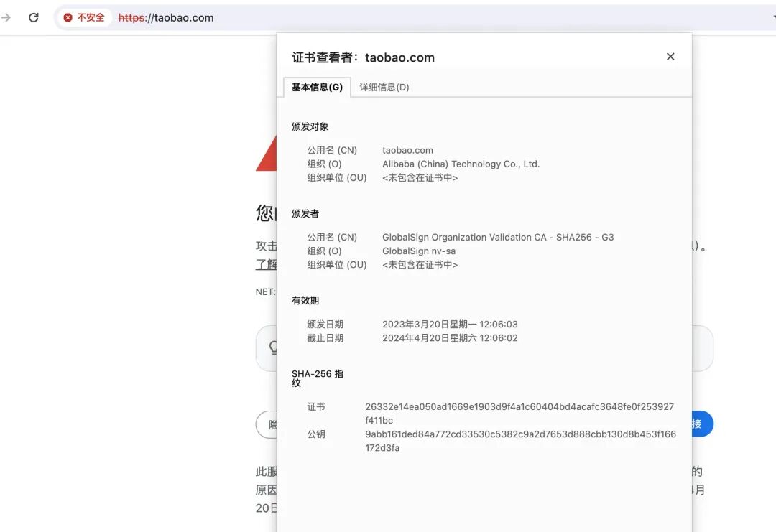Viewport: 776px width, 532px height.
Task: Switch to the 详细信息(D) tab
Action: [x=384, y=88]
